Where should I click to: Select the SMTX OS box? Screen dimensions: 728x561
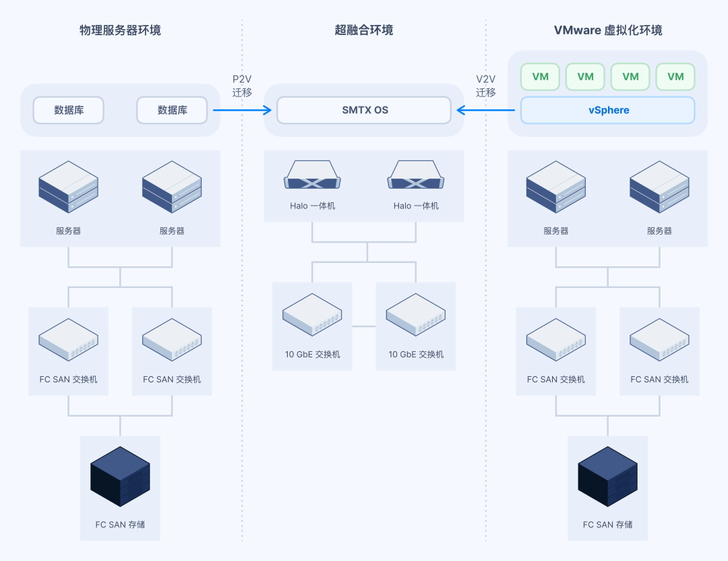pyautogui.click(x=364, y=110)
